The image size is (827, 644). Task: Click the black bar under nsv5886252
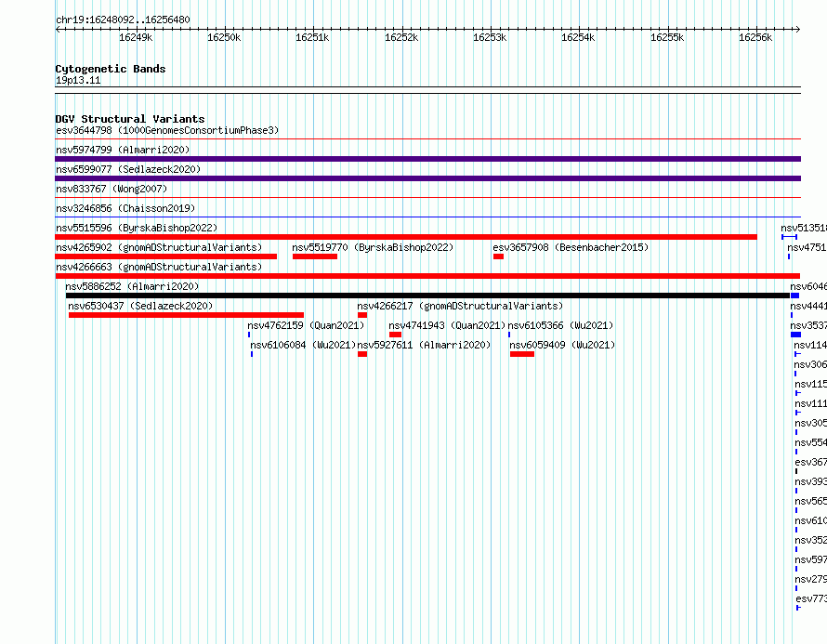427,296
